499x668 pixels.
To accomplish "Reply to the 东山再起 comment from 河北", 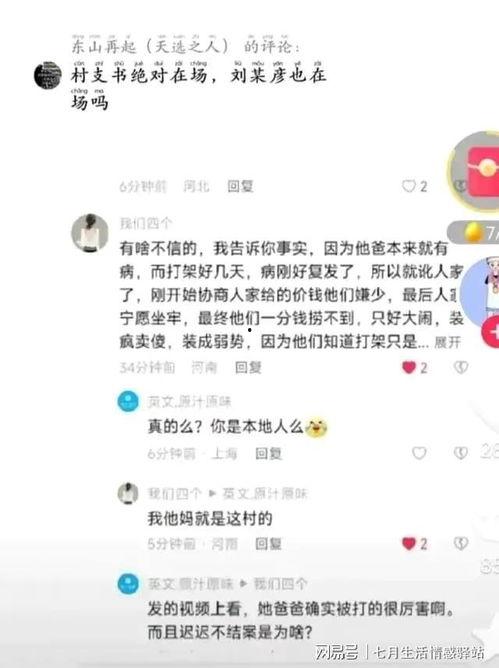I will (x=240, y=186).
